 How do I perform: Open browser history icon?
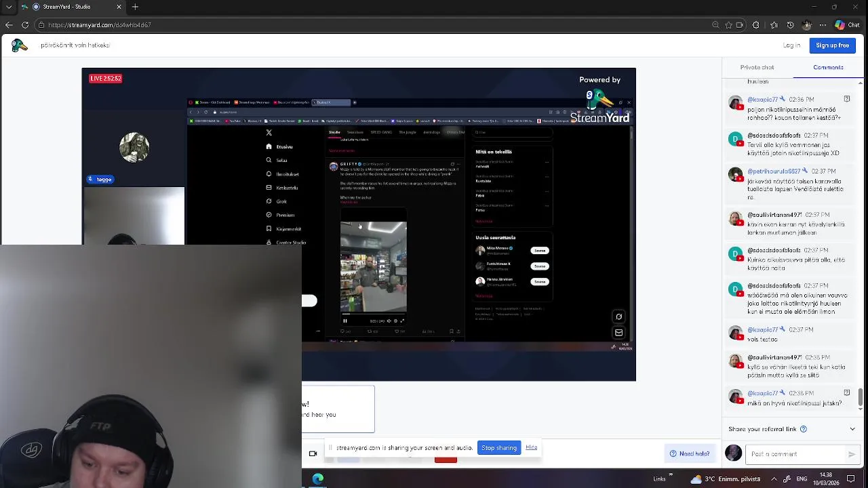click(x=790, y=25)
